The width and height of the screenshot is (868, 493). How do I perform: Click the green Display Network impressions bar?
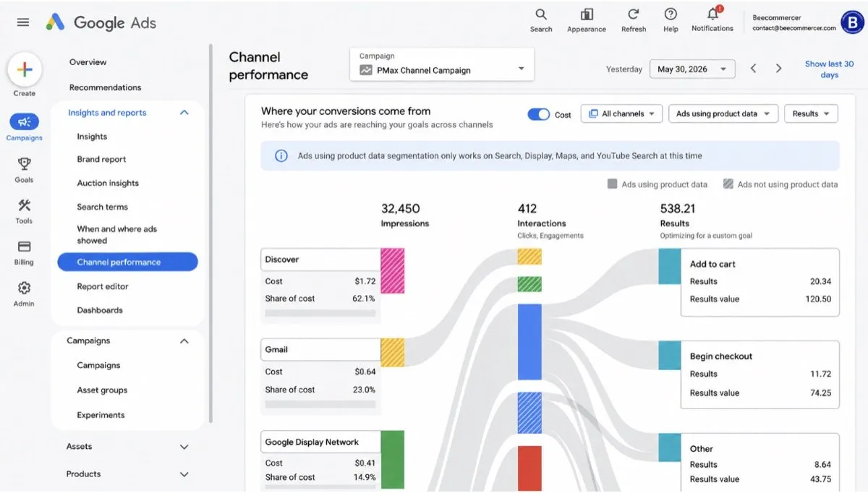[393, 460]
